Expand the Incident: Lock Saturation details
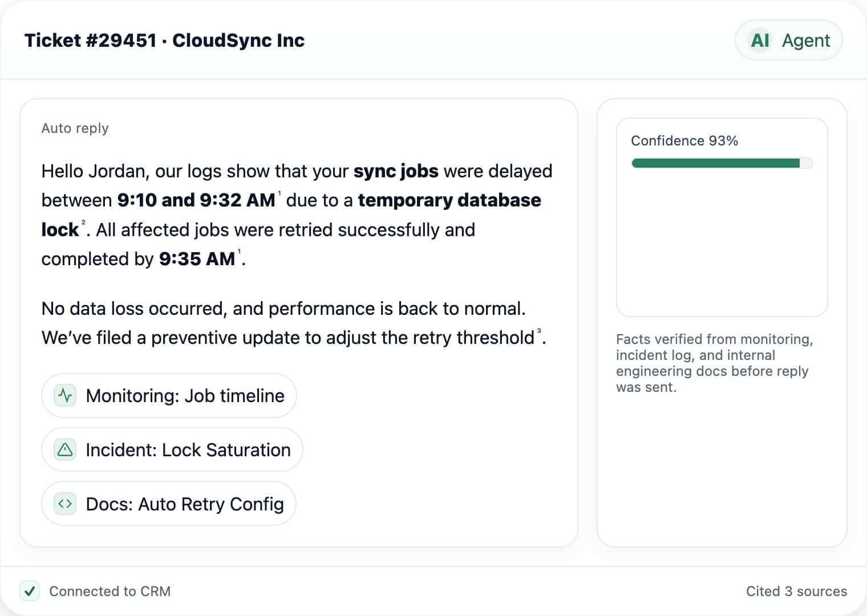Viewport: 867px width, 616px height. (172, 449)
